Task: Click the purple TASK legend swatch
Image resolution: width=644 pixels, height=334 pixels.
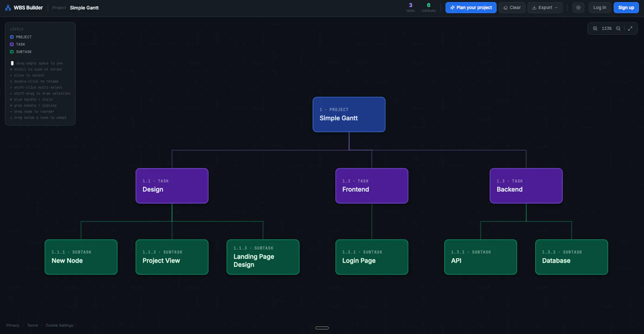Action: click(x=12, y=44)
